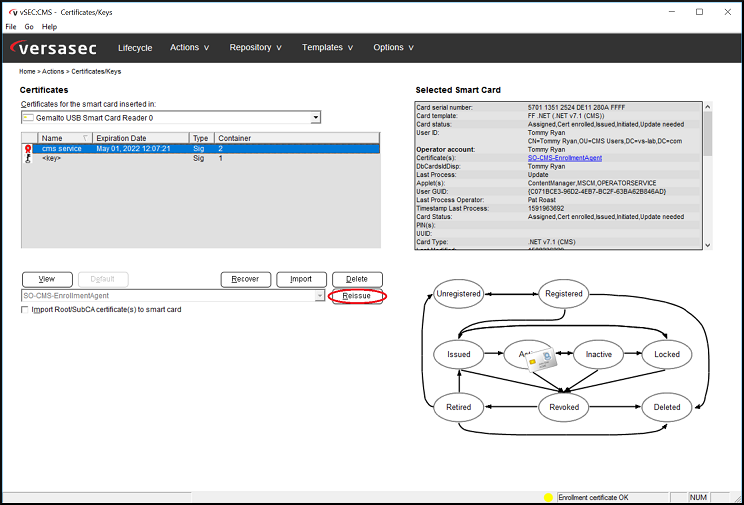
Task: Click the Versasec logo
Action: pos(53,47)
